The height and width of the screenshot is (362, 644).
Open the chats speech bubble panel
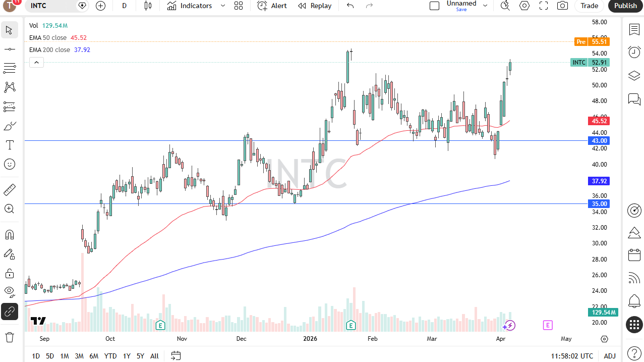[x=634, y=99]
